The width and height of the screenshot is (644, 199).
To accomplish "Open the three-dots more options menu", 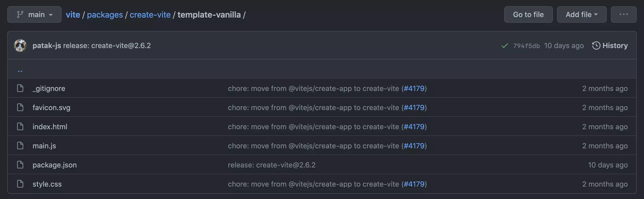I will click(x=624, y=14).
